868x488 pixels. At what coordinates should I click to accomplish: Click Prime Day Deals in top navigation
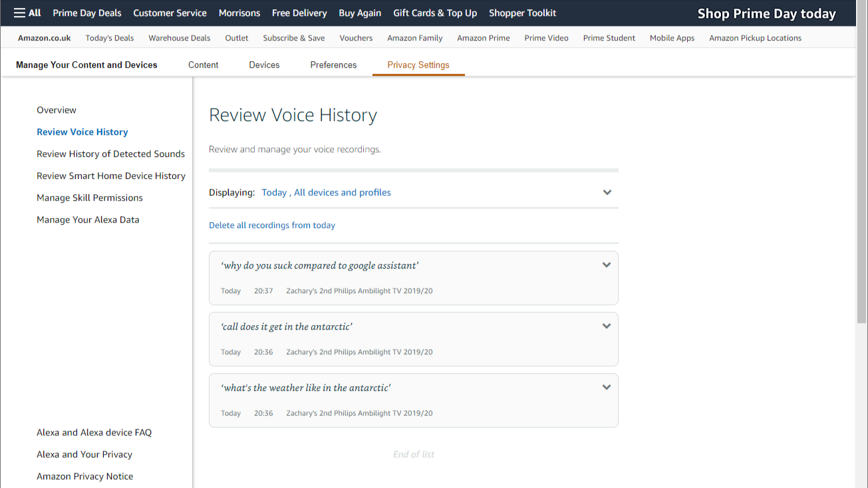click(x=87, y=13)
